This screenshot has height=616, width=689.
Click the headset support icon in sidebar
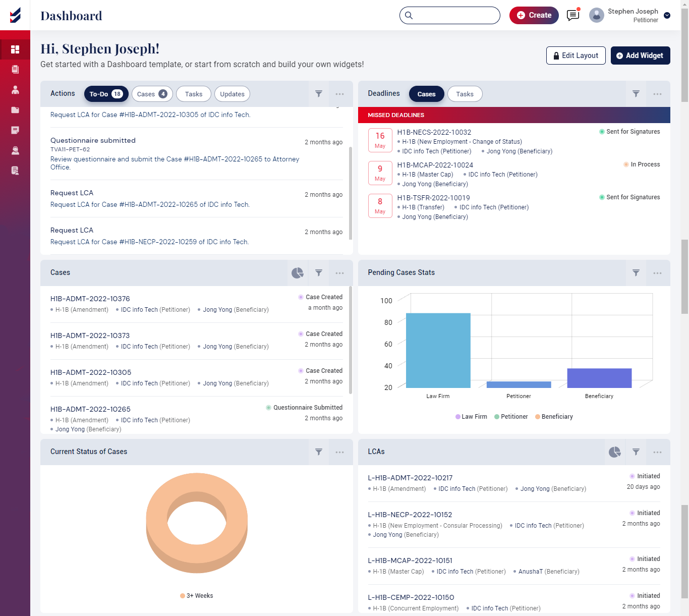15,150
